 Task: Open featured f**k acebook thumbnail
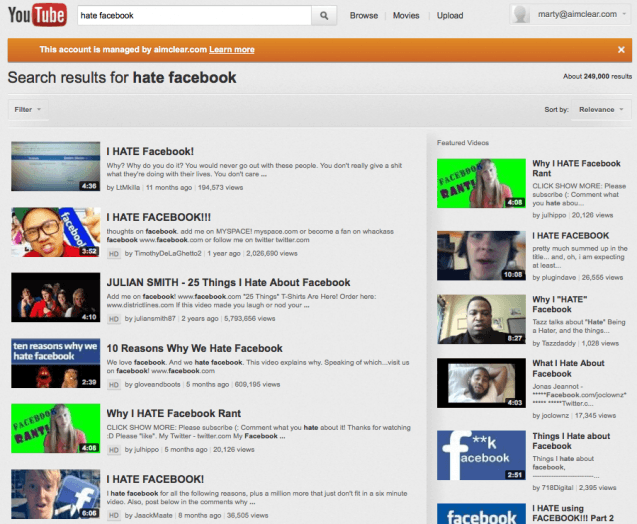[x=481, y=455]
